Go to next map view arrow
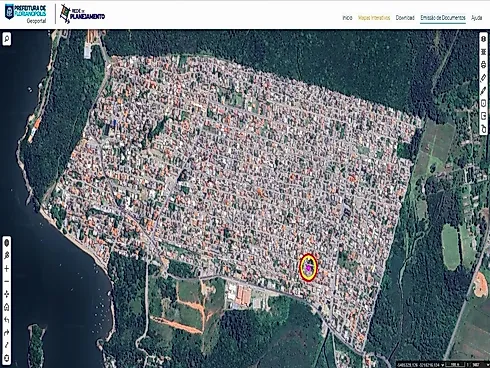Viewport: 490px width, 368px height. pyautogui.click(x=7, y=333)
